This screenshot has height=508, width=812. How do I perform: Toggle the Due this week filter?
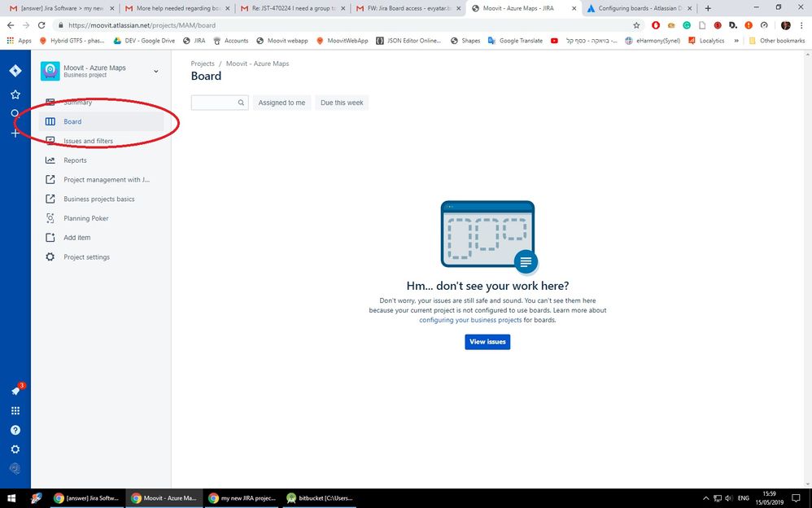click(342, 103)
